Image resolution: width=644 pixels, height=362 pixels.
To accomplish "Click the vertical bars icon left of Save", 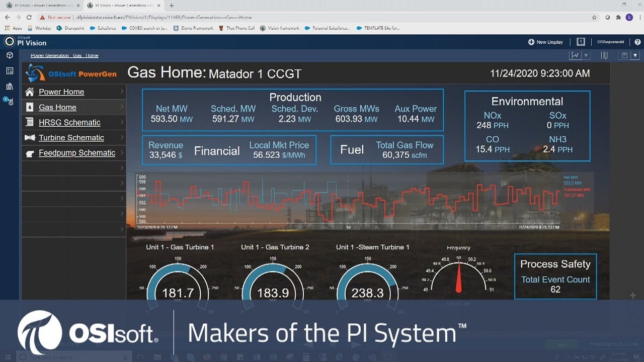I will click(x=605, y=55).
